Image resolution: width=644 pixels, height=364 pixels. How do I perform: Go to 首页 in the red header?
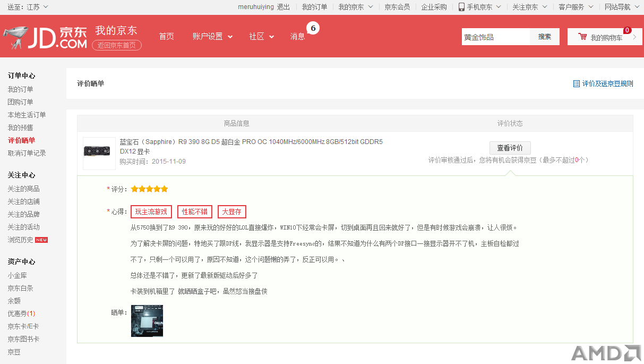click(x=167, y=37)
